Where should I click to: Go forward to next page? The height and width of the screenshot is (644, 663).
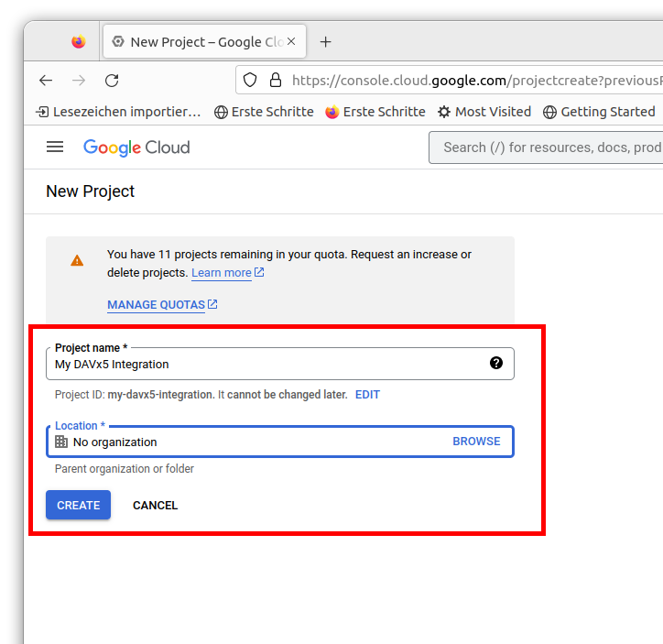[x=79, y=80]
